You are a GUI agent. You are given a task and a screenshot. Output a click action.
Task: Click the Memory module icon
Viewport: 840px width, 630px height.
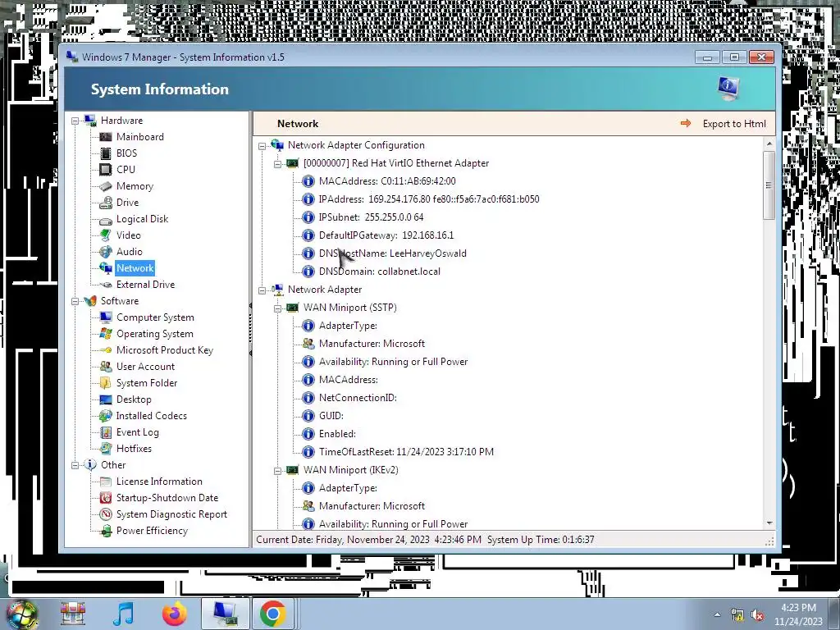(x=106, y=186)
